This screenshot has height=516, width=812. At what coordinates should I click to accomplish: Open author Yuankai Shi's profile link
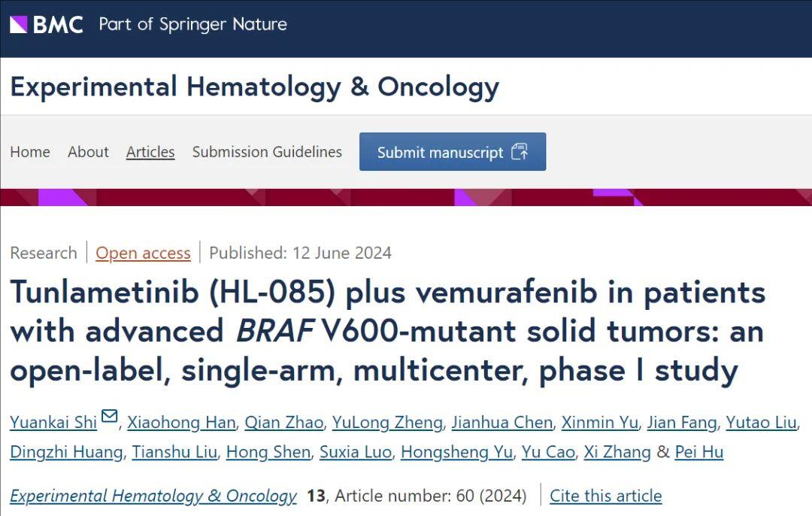pyautogui.click(x=53, y=422)
